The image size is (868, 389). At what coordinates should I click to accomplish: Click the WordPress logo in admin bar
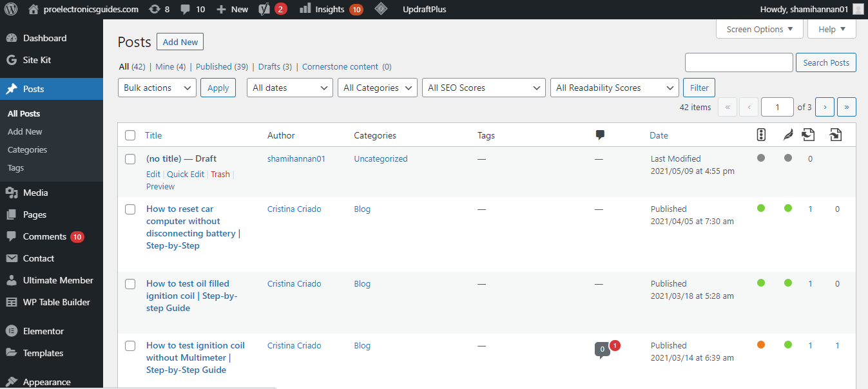pyautogui.click(x=12, y=9)
